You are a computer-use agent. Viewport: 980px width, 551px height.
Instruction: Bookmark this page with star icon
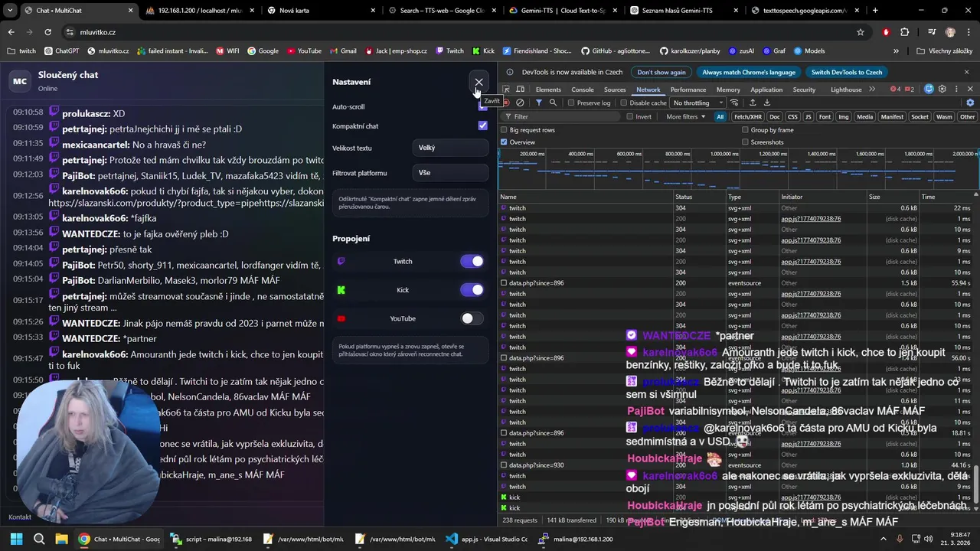pos(861,32)
